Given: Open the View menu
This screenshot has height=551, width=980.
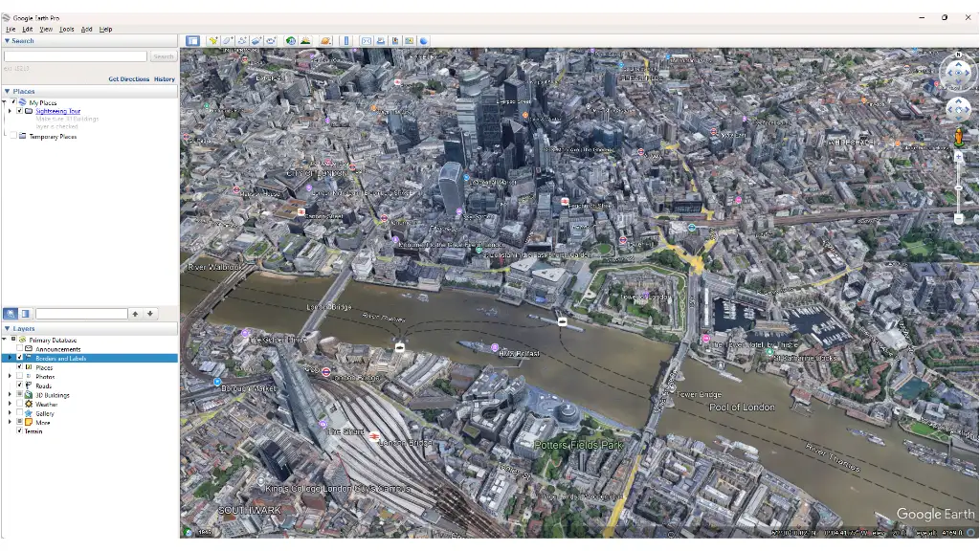Looking at the screenshot, I should tap(46, 29).
